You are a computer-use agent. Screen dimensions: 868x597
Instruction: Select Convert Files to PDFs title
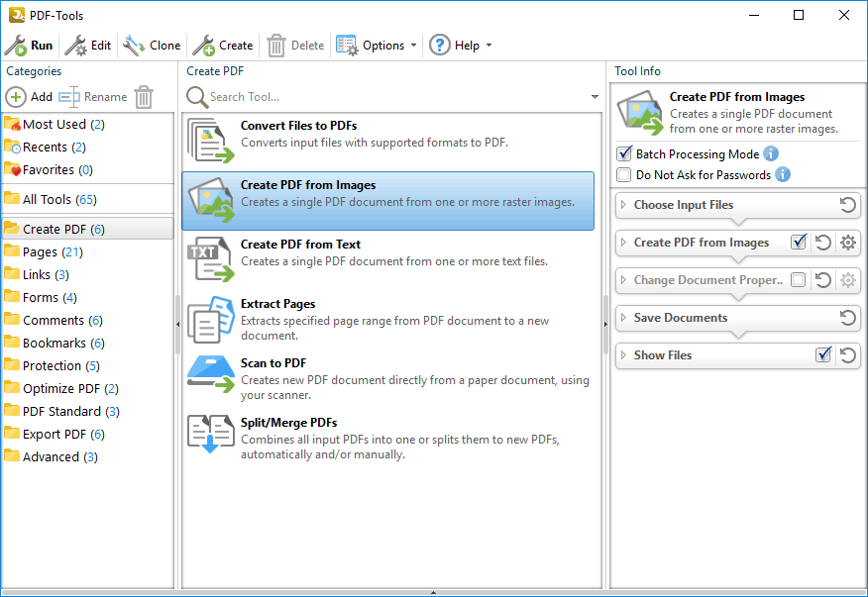[299, 126]
